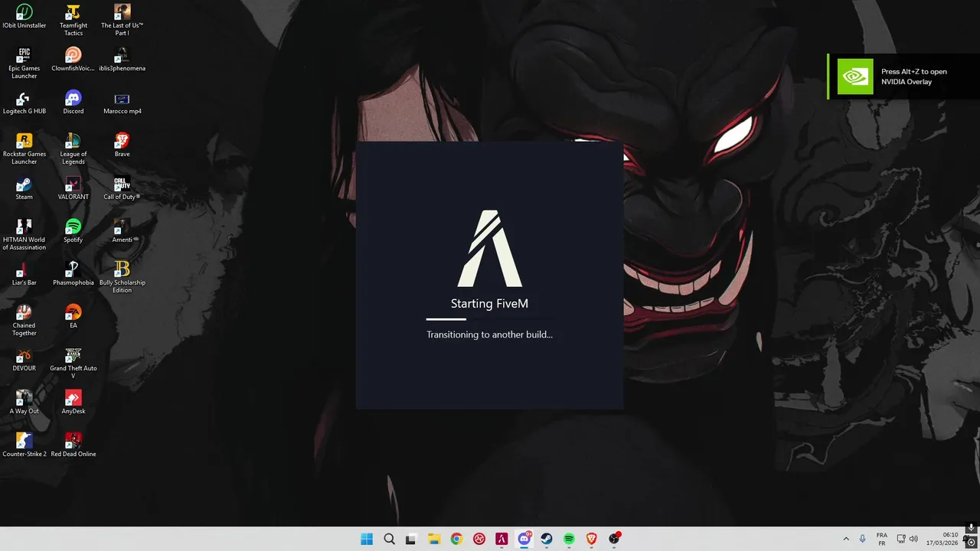
Task: Select the A Way Out desktop icon
Action: (24, 403)
